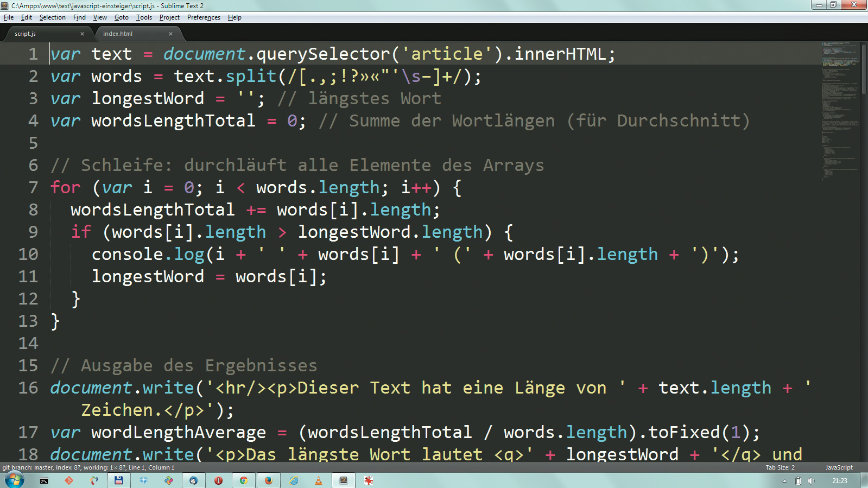Open the red splat taskbar icon
868x488 pixels.
(369, 480)
